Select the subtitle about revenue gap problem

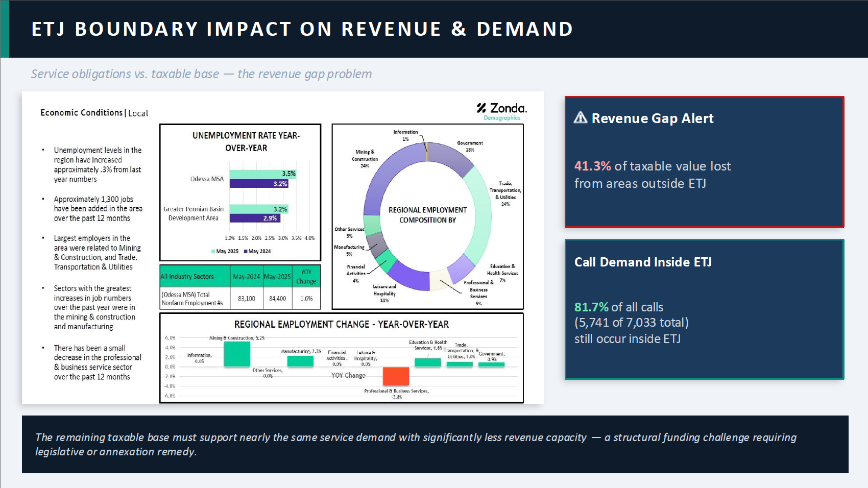(201, 74)
